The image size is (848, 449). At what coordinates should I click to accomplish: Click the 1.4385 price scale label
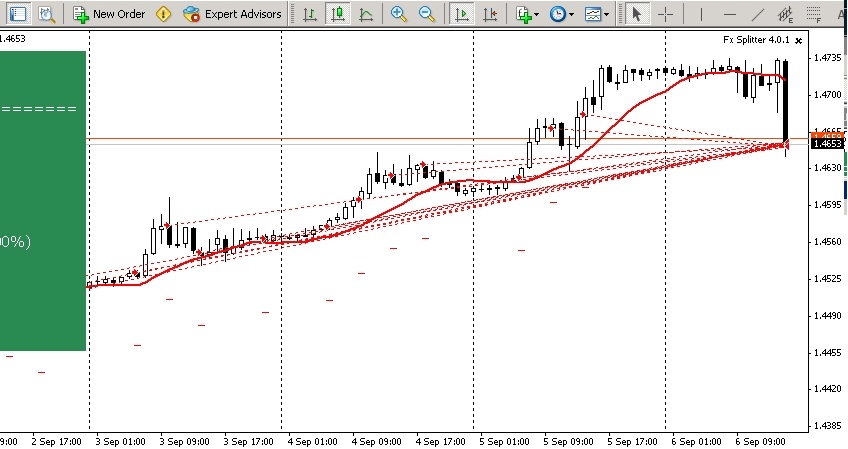coord(827,426)
